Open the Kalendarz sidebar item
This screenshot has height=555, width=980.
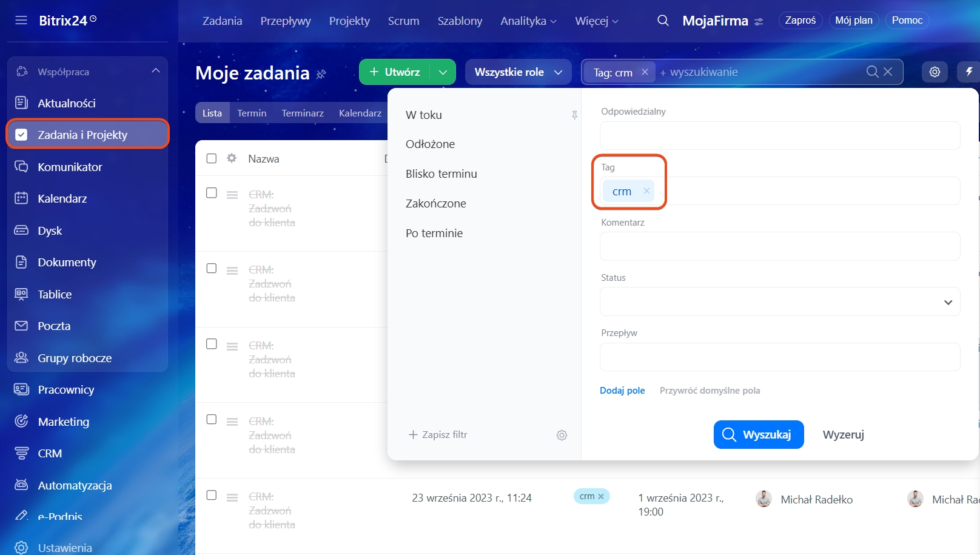tap(62, 198)
